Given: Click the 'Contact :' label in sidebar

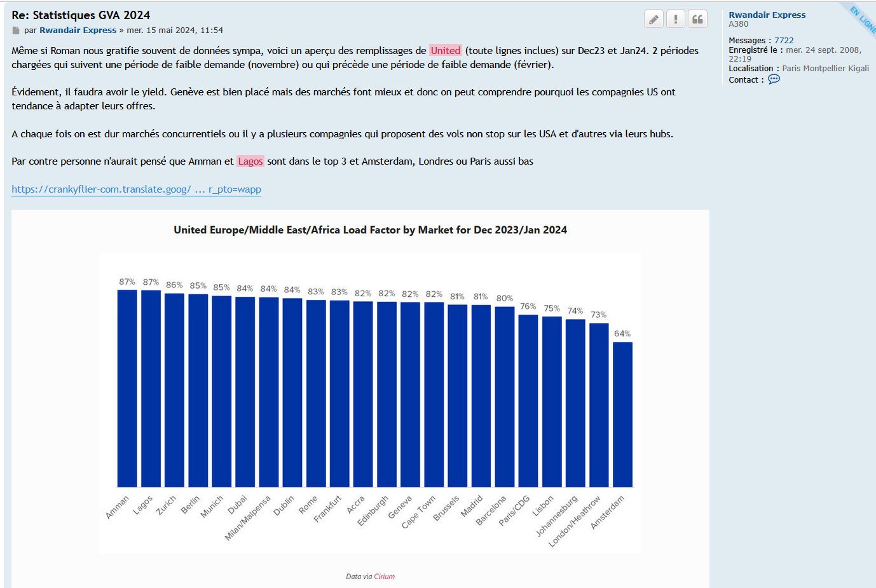Looking at the screenshot, I should point(746,80).
